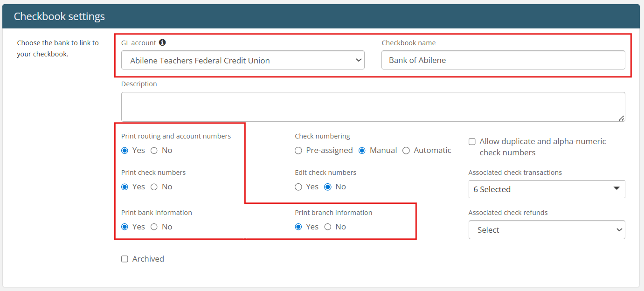Image resolution: width=644 pixels, height=291 pixels.
Task: Click the Checkbook settings header text
Action: pos(59,16)
